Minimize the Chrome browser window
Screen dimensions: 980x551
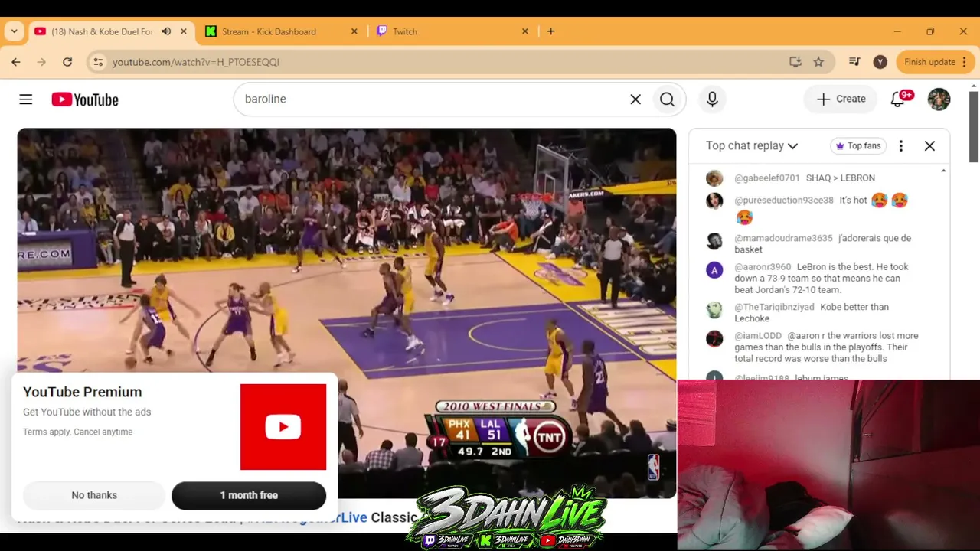click(897, 31)
